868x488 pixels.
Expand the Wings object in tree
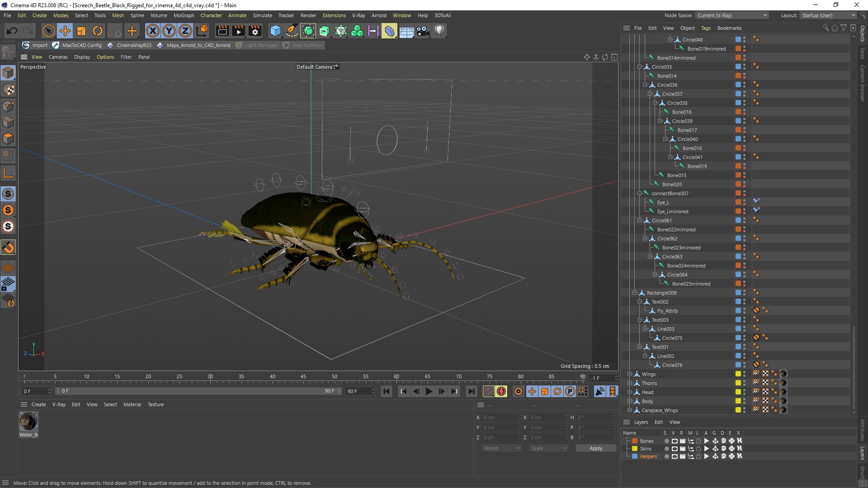point(629,374)
